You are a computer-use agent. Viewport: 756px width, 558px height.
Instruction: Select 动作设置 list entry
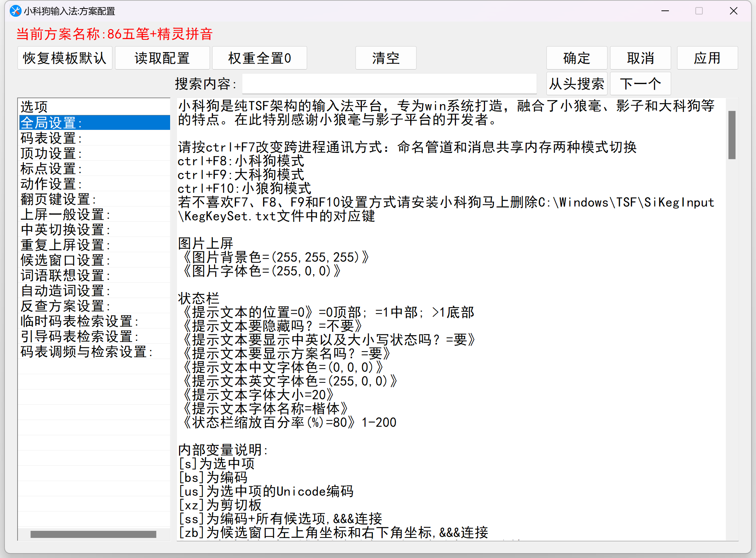coord(94,183)
